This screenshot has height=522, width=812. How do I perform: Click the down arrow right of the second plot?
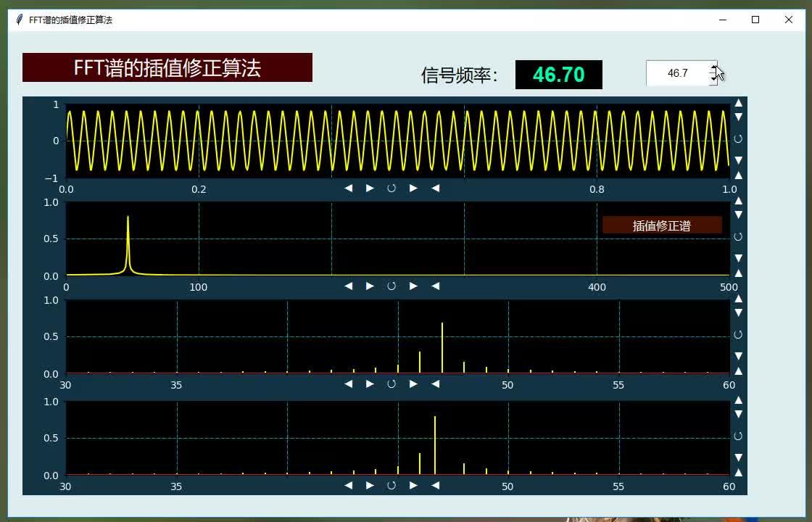coord(738,215)
